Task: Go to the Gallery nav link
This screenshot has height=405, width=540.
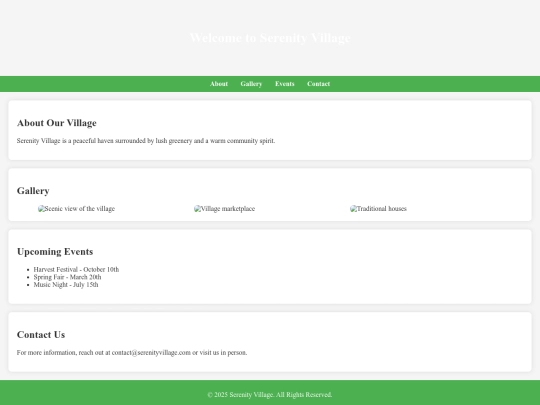Action: click(251, 84)
